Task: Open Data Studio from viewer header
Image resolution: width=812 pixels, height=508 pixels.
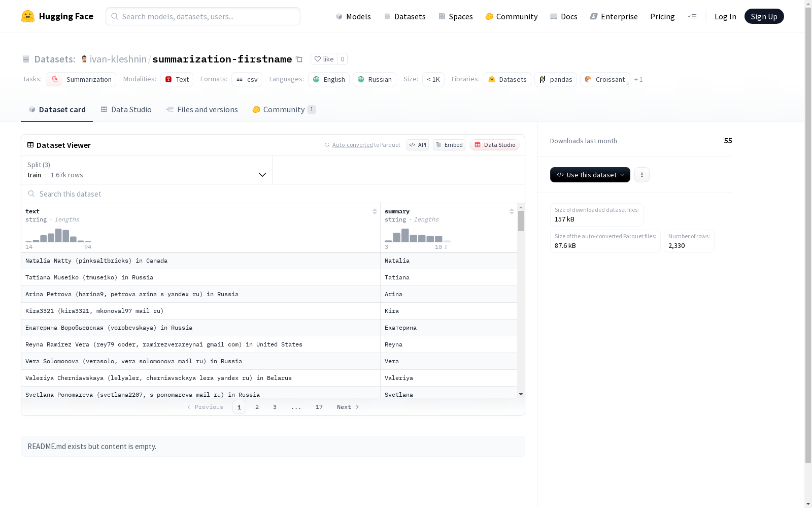Action: (x=494, y=145)
